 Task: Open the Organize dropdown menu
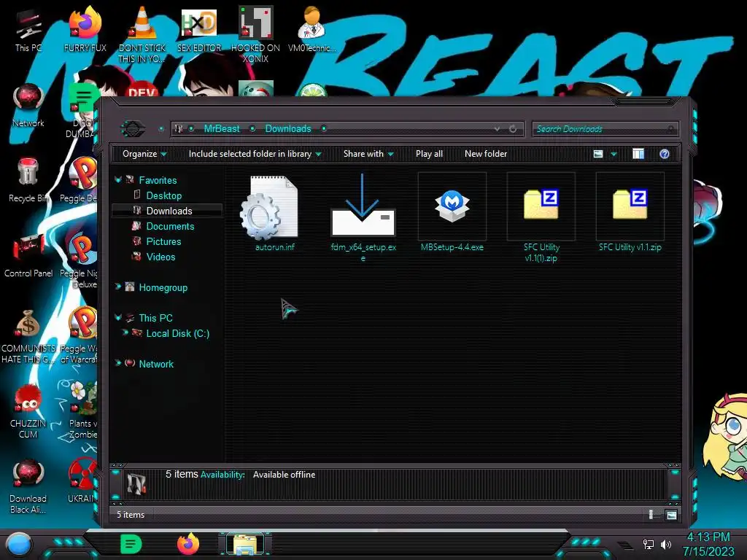point(144,154)
